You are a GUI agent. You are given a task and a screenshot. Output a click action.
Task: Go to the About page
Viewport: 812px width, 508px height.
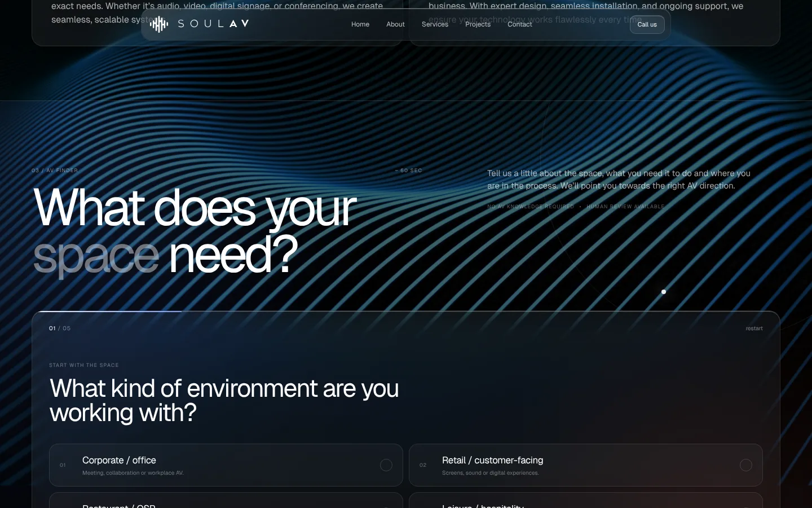pos(395,24)
